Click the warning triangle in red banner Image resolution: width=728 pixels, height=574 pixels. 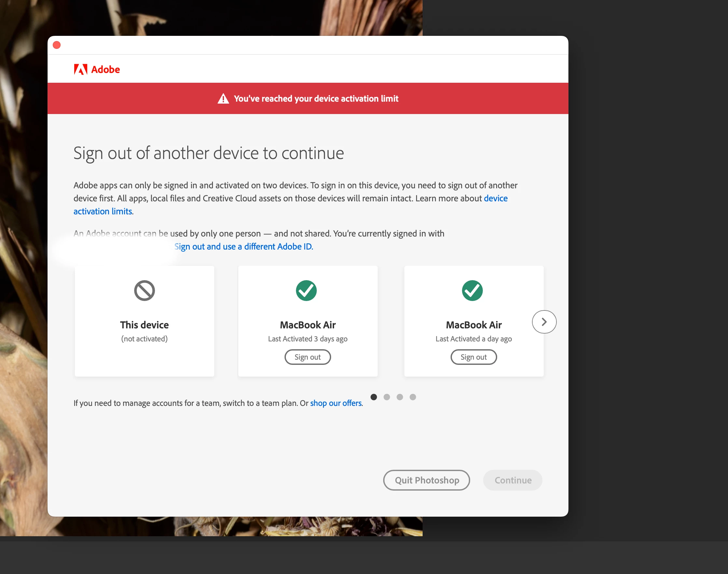point(223,99)
